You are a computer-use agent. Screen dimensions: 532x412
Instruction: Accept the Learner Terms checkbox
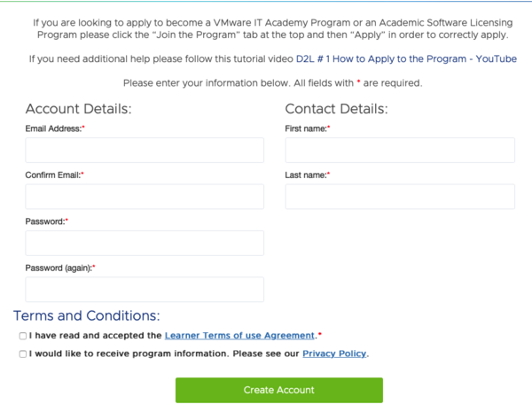[x=21, y=336]
